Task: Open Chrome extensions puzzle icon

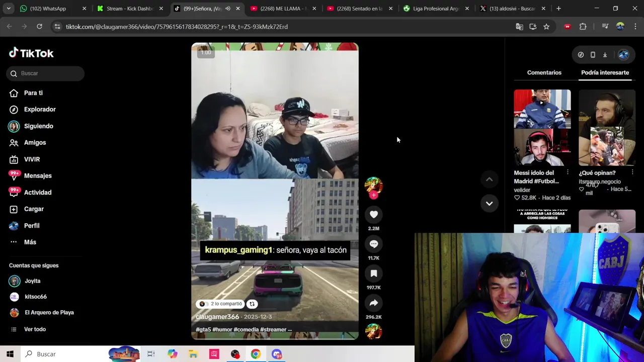Action: (x=583, y=27)
